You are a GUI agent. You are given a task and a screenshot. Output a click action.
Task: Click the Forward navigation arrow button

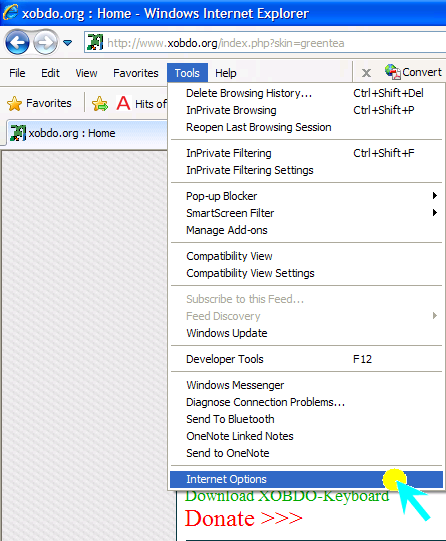click(46, 43)
